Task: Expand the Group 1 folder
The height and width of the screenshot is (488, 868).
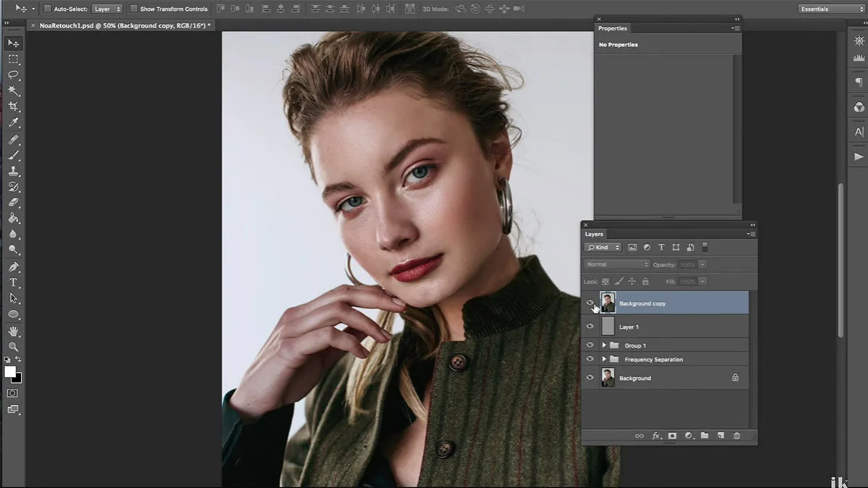Action: pyautogui.click(x=604, y=345)
